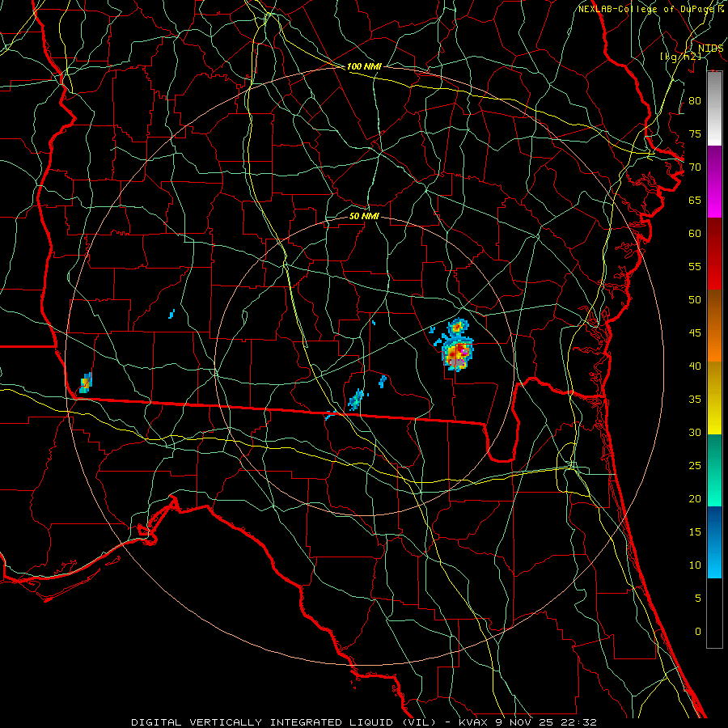Click the color scale value 10

point(695,565)
